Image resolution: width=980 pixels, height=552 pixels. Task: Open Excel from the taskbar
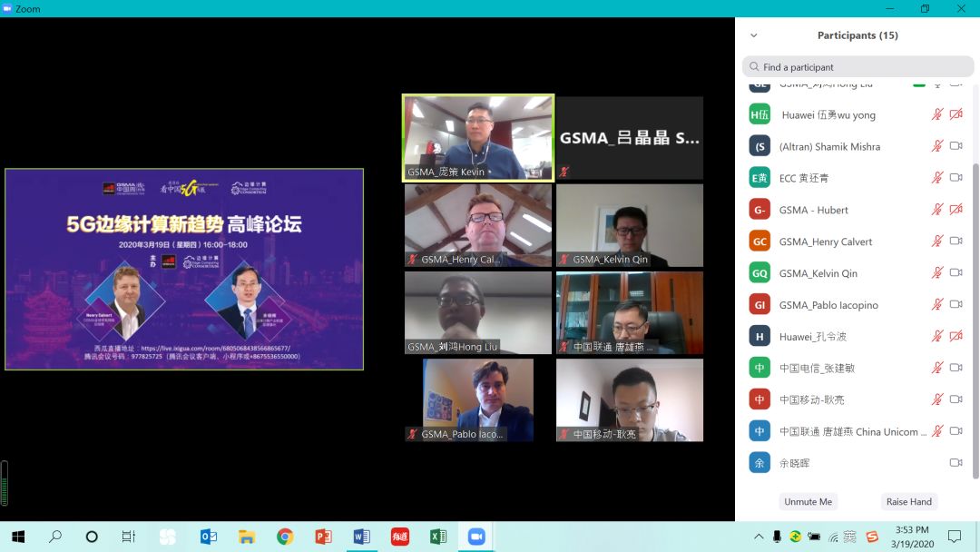(x=438, y=537)
